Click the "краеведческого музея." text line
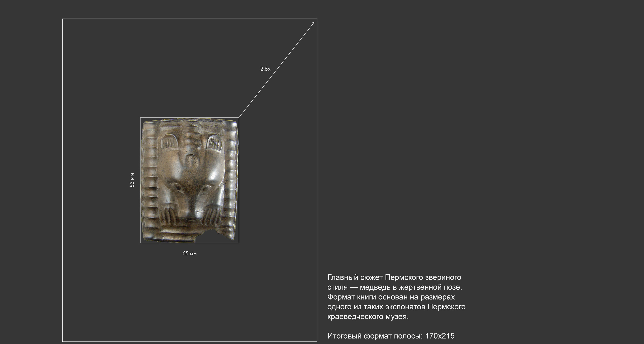The width and height of the screenshot is (644, 344). 368,316
